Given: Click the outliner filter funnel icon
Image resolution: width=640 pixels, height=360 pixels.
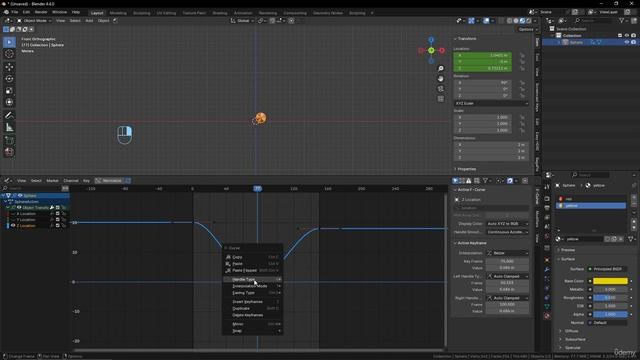Looking at the screenshot, I should tap(622, 20).
